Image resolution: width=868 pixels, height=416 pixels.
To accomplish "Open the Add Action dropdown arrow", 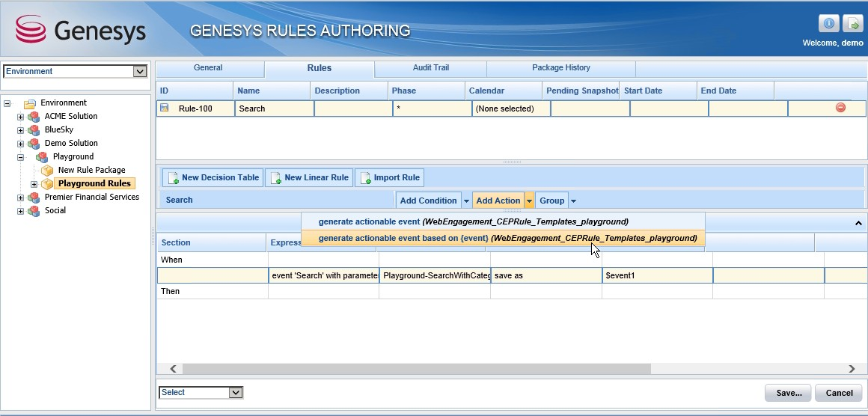I will pyautogui.click(x=530, y=201).
